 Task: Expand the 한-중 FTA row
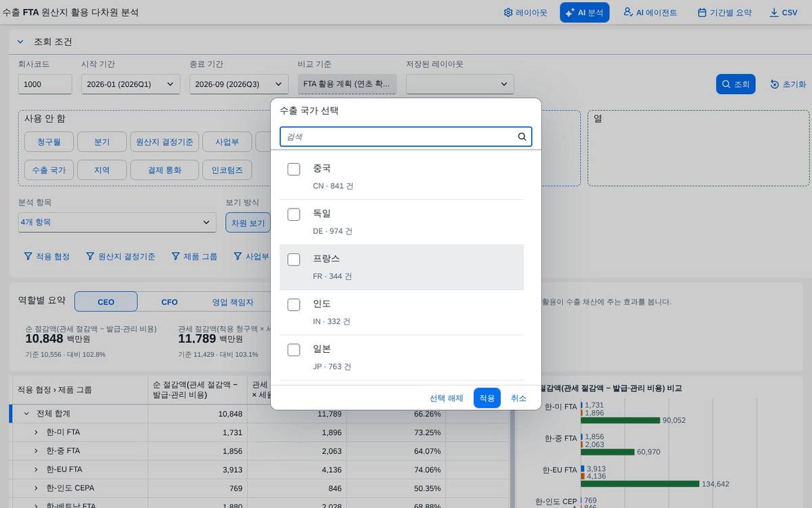[37, 451]
